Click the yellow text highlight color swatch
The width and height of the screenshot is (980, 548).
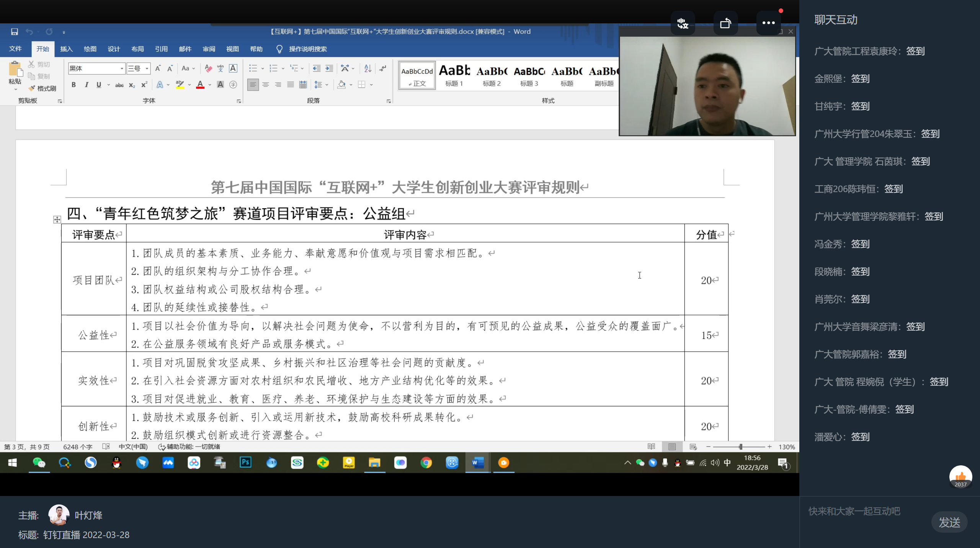(180, 85)
